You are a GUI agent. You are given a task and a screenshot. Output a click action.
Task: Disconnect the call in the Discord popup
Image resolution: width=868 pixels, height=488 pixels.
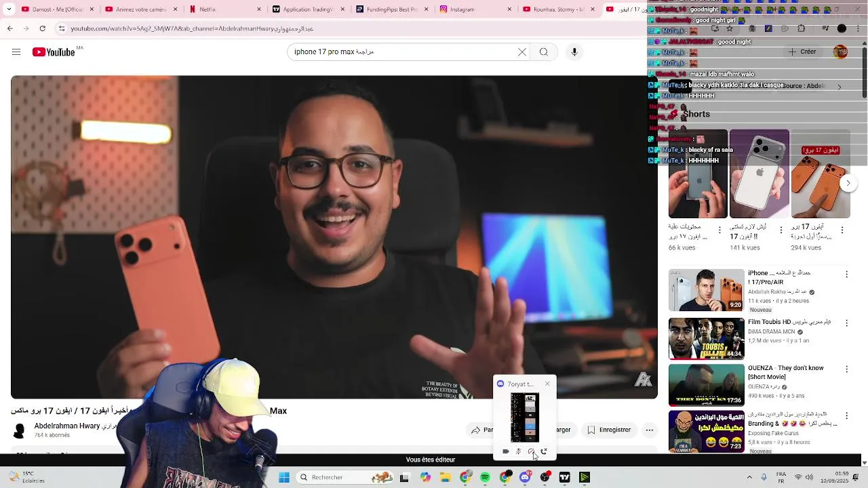point(544,451)
